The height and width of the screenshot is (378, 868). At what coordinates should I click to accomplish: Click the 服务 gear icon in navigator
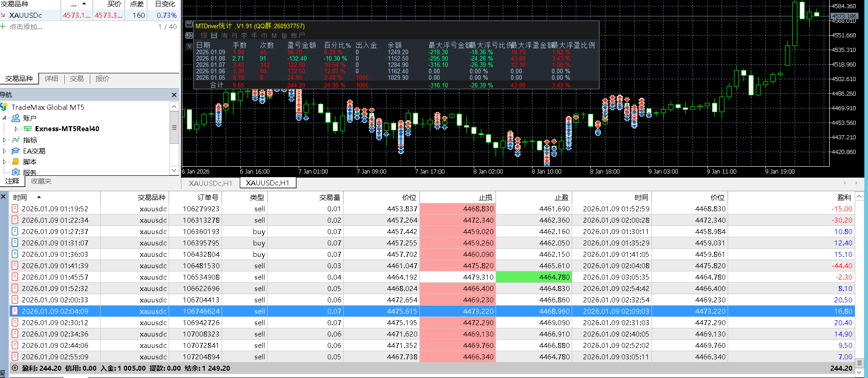(x=16, y=172)
